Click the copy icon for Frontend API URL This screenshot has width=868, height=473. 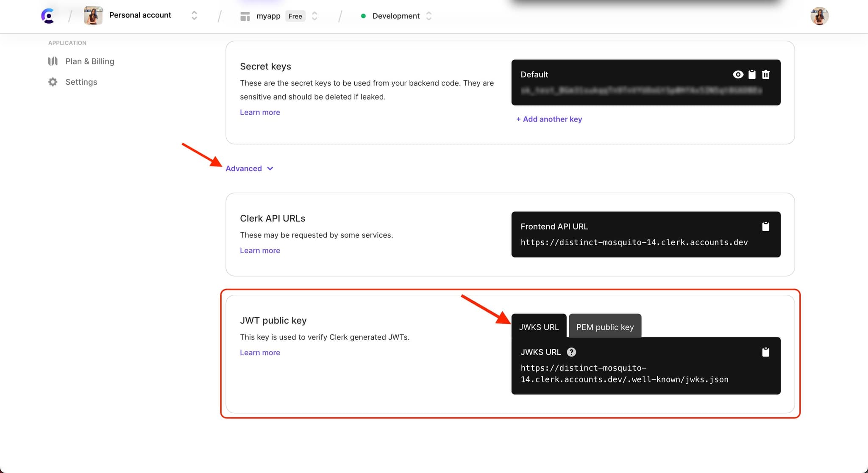(x=766, y=226)
